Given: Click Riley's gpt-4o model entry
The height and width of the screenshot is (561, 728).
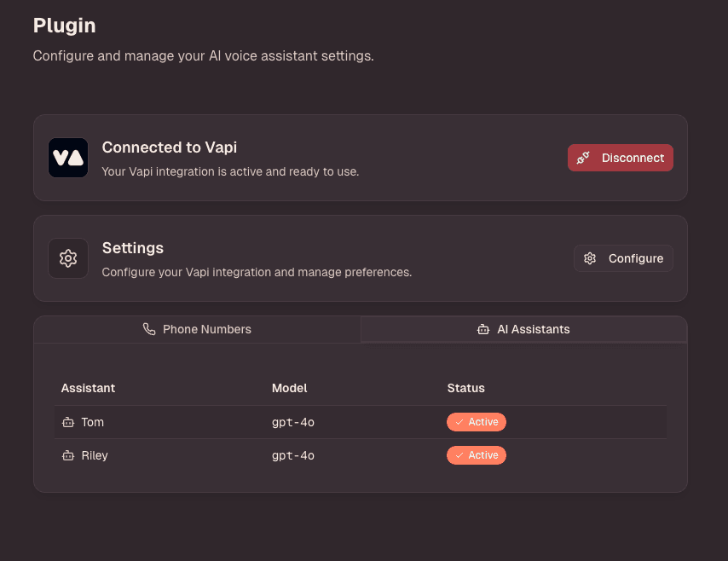Looking at the screenshot, I should coord(292,455).
